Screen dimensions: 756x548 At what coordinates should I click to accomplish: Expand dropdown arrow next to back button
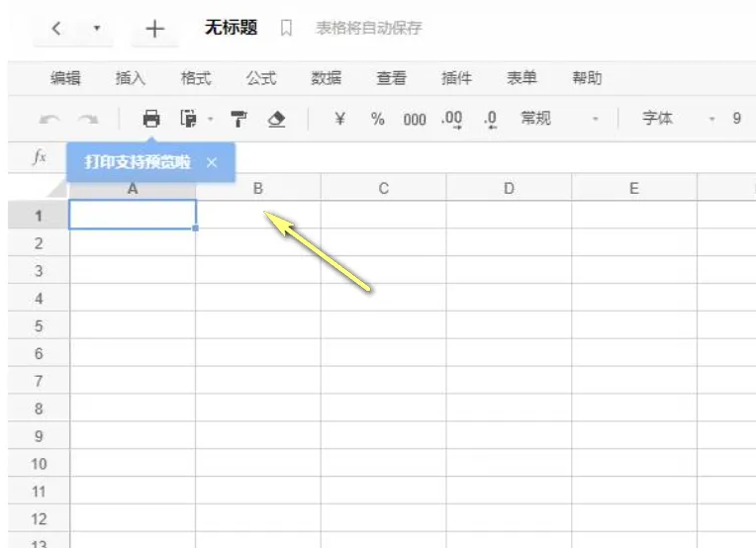pyautogui.click(x=97, y=30)
